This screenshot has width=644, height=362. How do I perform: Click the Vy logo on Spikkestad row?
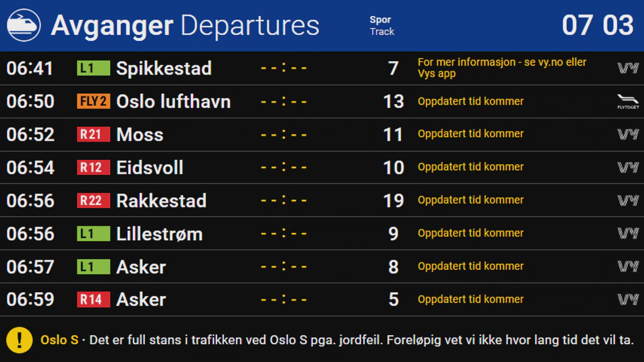click(627, 68)
